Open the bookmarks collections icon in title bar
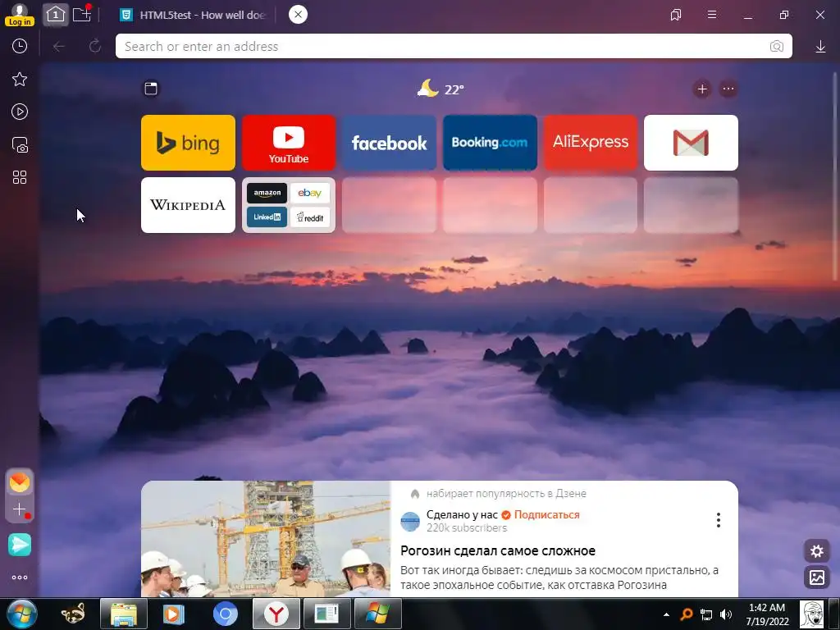This screenshot has height=630, width=840. [676, 15]
